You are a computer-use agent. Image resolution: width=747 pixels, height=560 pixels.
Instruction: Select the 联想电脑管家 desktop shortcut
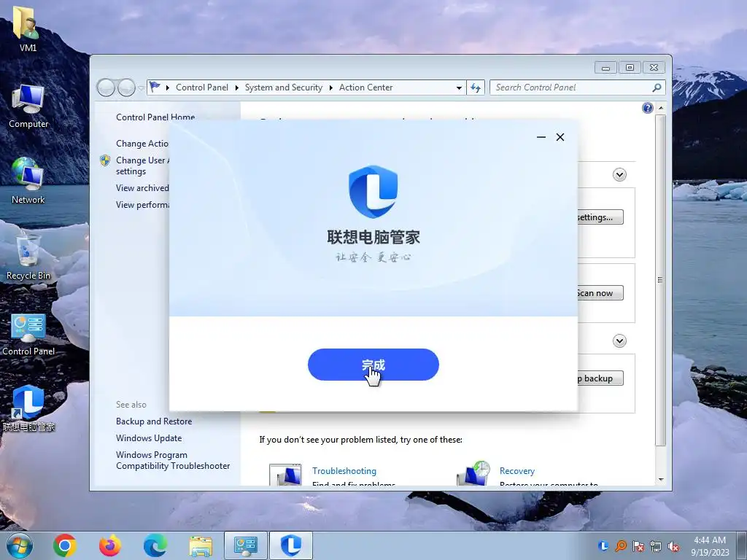pyautogui.click(x=28, y=408)
